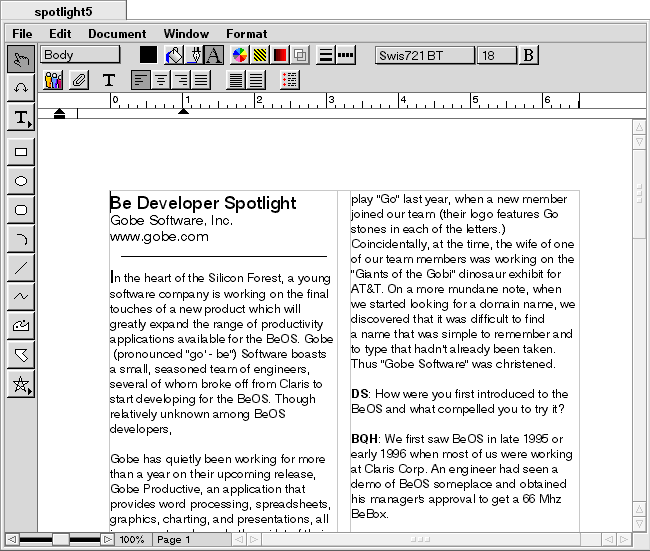Select the ellipse shape tool
Image resolution: width=650 pixels, height=551 pixels.
point(21,181)
